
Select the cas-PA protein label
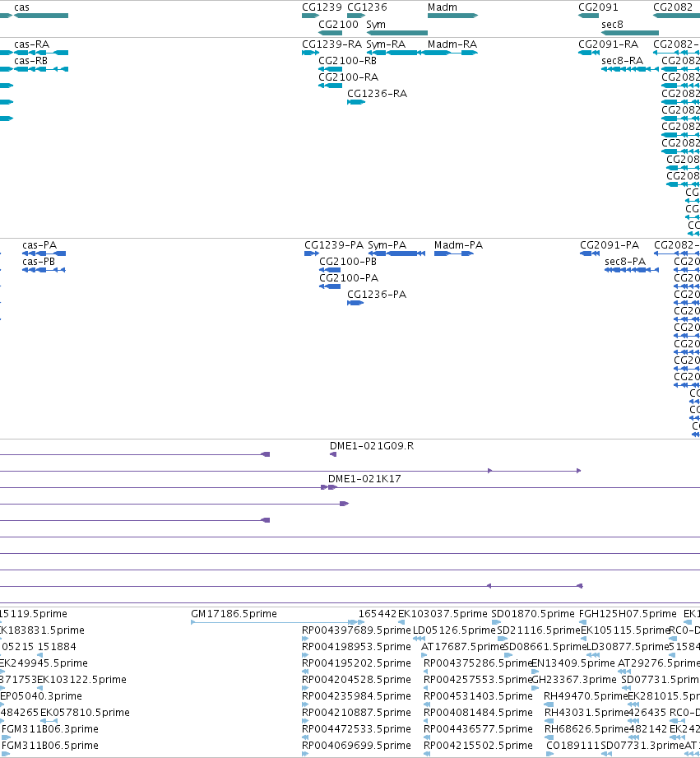coord(39,245)
